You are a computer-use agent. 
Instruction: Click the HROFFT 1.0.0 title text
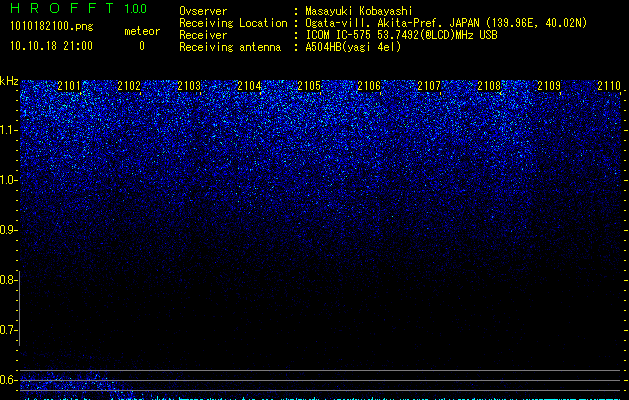79,8
